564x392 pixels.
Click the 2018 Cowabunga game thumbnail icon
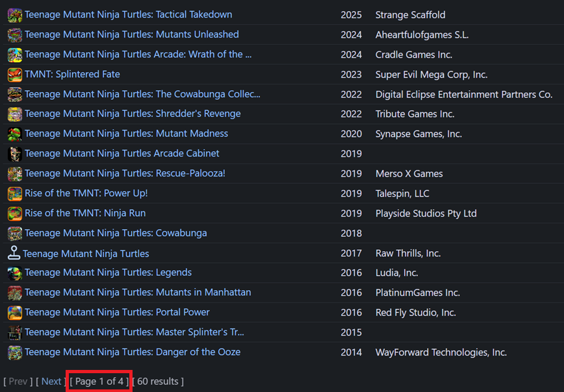[15, 234]
